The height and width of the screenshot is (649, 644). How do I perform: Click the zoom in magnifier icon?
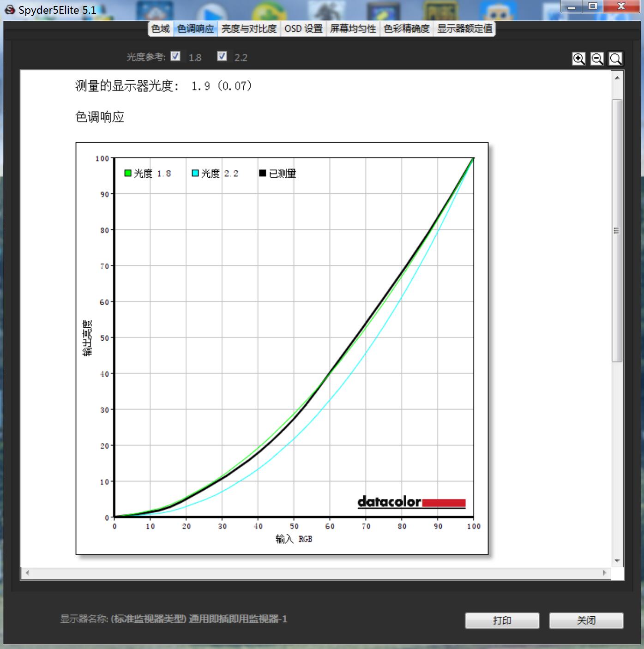tap(579, 59)
